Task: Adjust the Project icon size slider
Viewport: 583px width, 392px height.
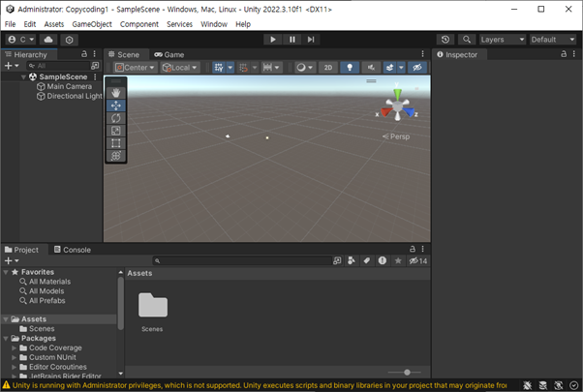Action: click(x=405, y=372)
